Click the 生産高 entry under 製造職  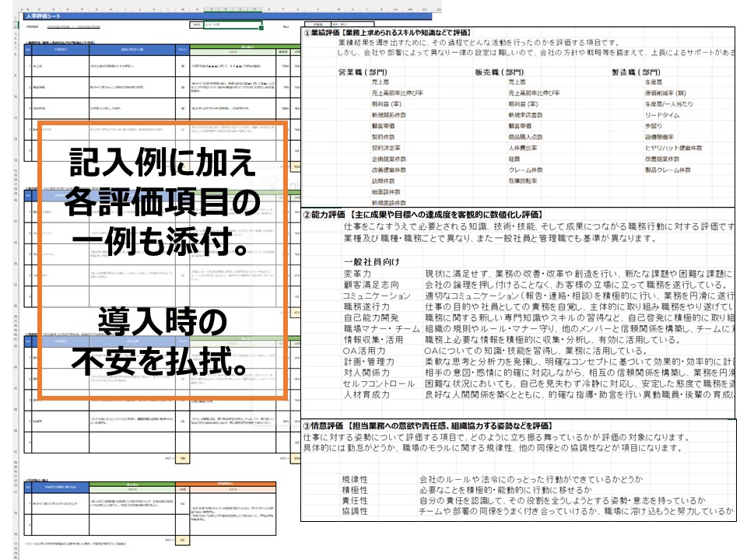coord(654,82)
